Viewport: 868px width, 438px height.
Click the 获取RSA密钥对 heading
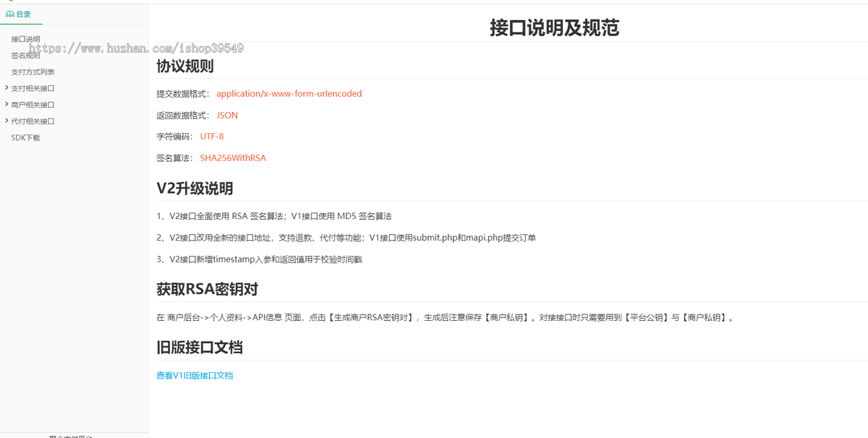tap(207, 290)
